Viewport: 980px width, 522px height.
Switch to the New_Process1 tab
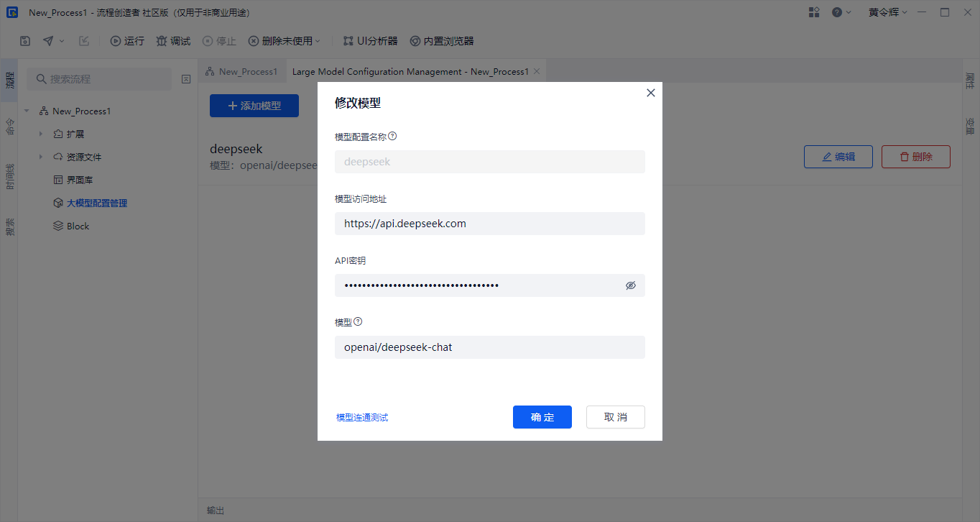point(241,72)
